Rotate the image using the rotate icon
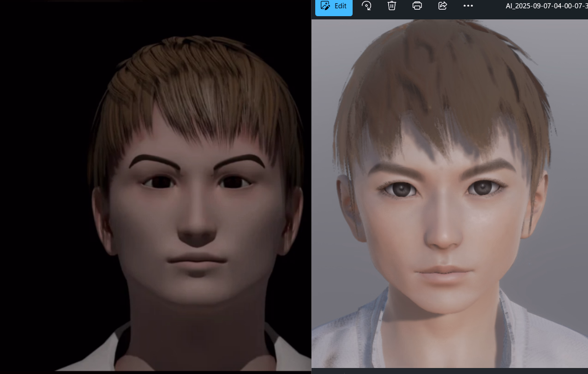The width and height of the screenshot is (588, 374). point(366,6)
